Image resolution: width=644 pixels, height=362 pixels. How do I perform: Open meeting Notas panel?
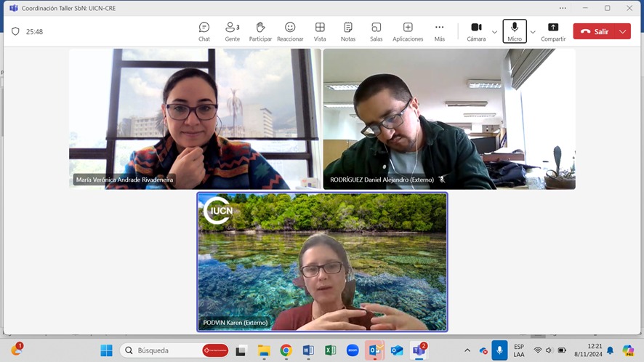pyautogui.click(x=348, y=31)
